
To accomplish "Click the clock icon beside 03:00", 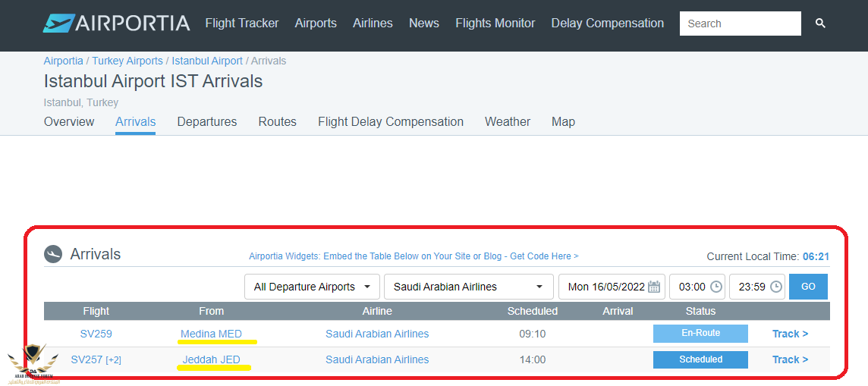I will click(x=715, y=287).
